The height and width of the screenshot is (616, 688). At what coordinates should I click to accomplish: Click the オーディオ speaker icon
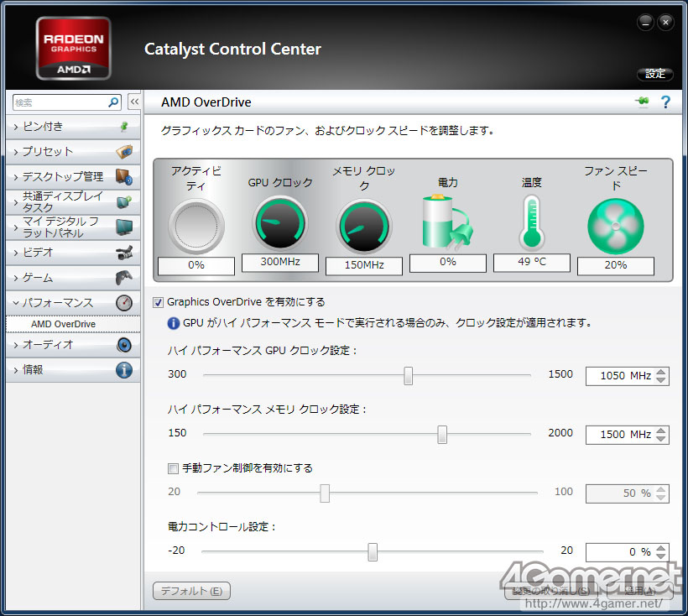tap(124, 345)
